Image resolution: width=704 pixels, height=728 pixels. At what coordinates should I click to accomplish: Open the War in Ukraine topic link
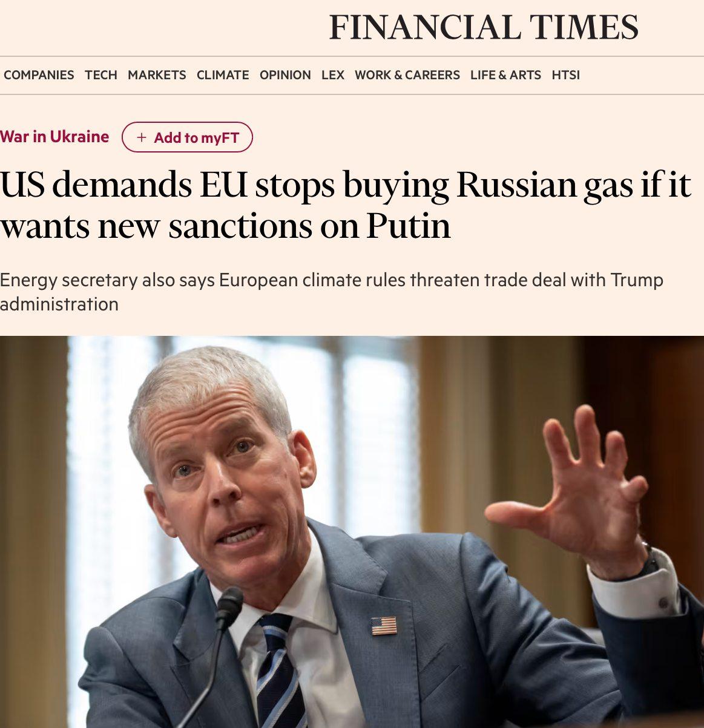point(54,137)
